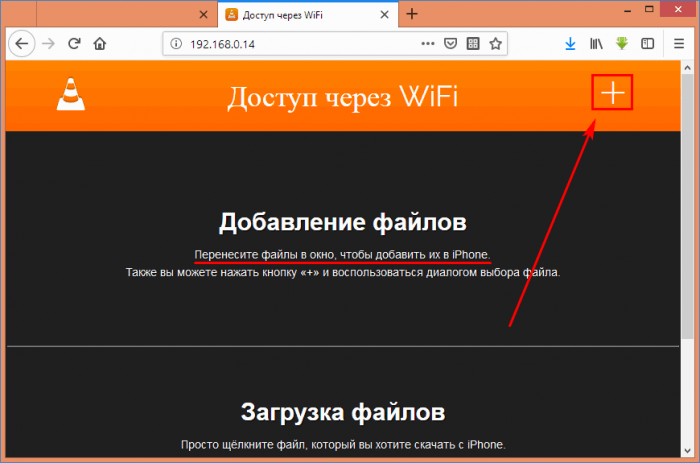Click the VLC cone logo
This screenshot has height=463, width=700.
[71, 94]
